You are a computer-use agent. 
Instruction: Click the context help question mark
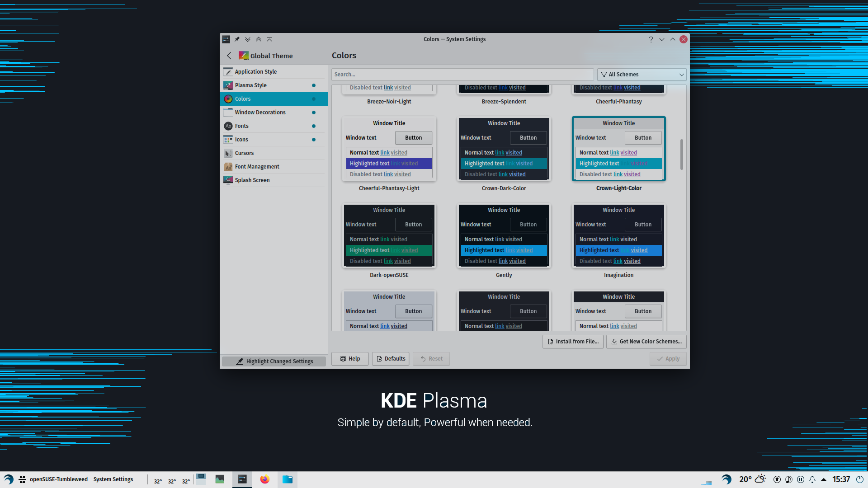pyautogui.click(x=651, y=39)
